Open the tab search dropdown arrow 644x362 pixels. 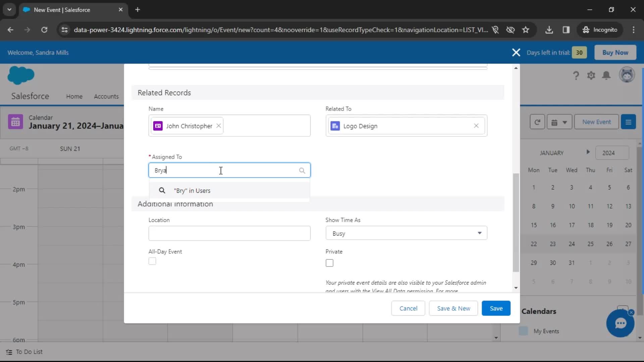(x=9, y=10)
